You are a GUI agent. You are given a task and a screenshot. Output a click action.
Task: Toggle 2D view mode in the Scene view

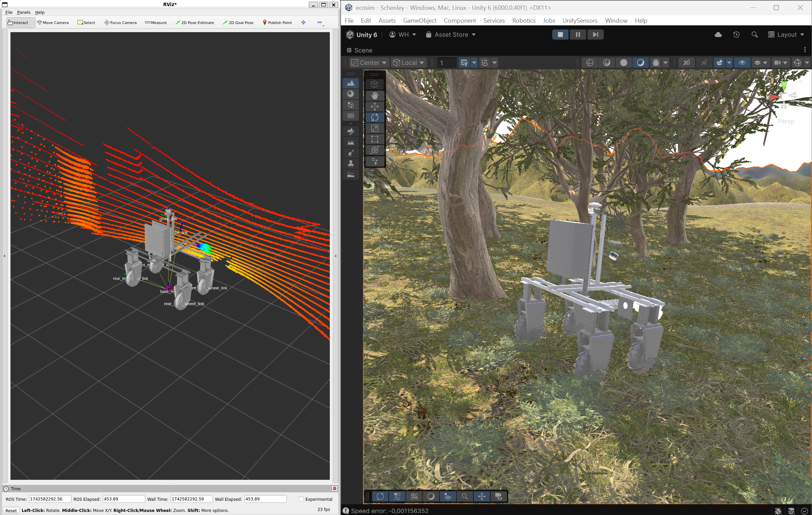(x=687, y=63)
